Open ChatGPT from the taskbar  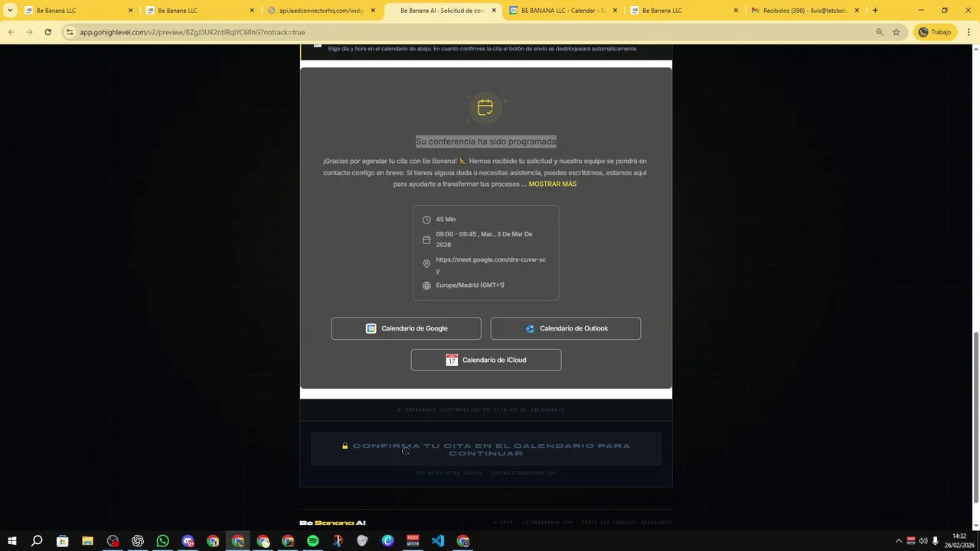(x=138, y=541)
